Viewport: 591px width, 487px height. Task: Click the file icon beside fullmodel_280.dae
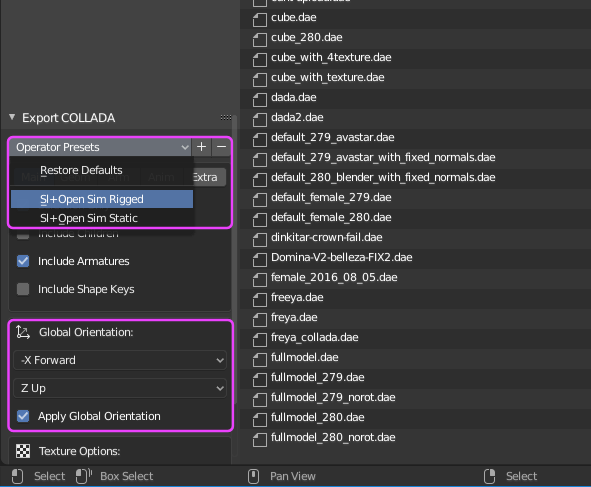click(x=260, y=420)
